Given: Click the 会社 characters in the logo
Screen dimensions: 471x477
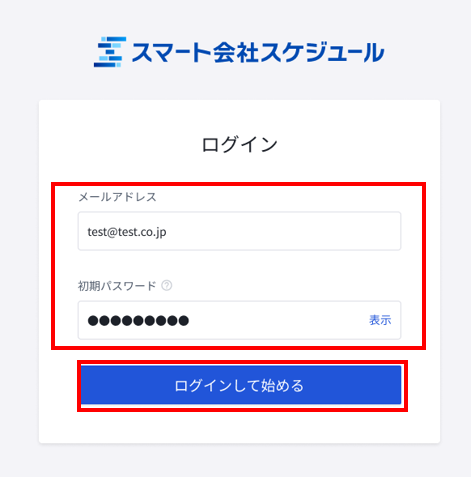Looking at the screenshot, I should point(236,52).
